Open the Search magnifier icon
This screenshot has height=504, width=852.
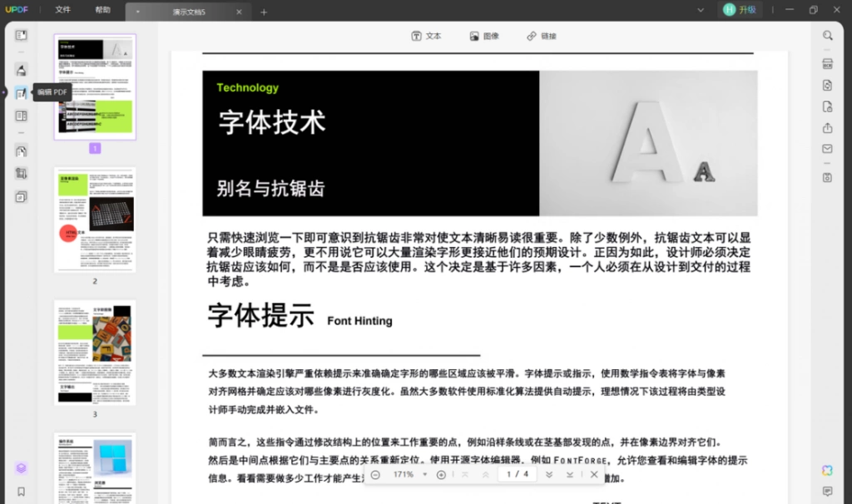point(827,35)
